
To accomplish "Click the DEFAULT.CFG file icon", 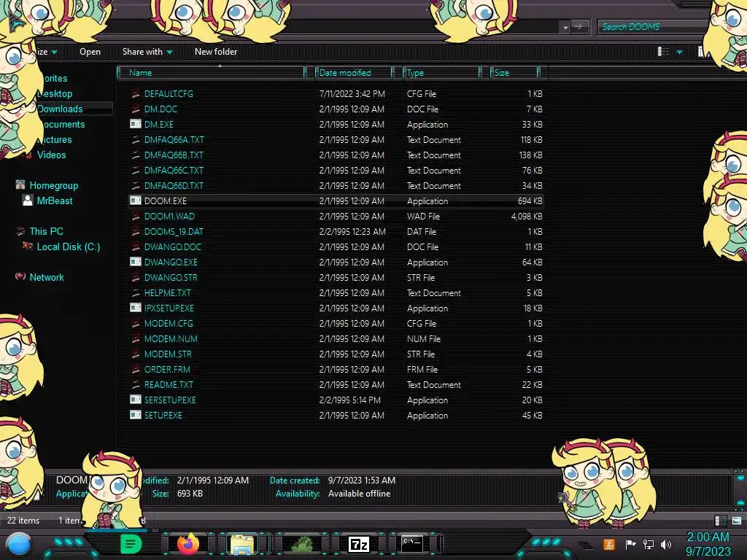I will pyautogui.click(x=135, y=93).
